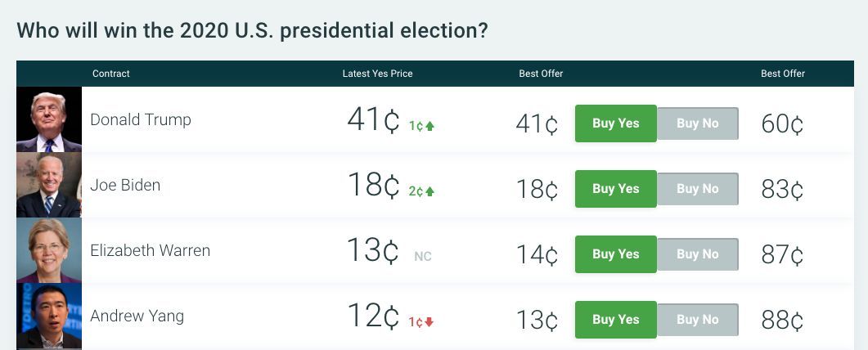Buy No on Andrew Yang contract
This screenshot has height=350, width=868.
(698, 320)
